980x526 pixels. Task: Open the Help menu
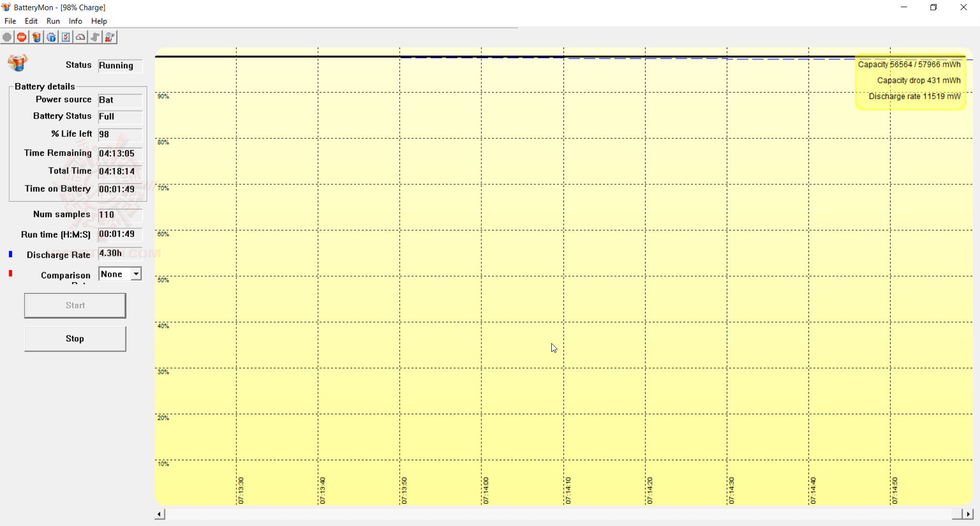(x=99, y=21)
